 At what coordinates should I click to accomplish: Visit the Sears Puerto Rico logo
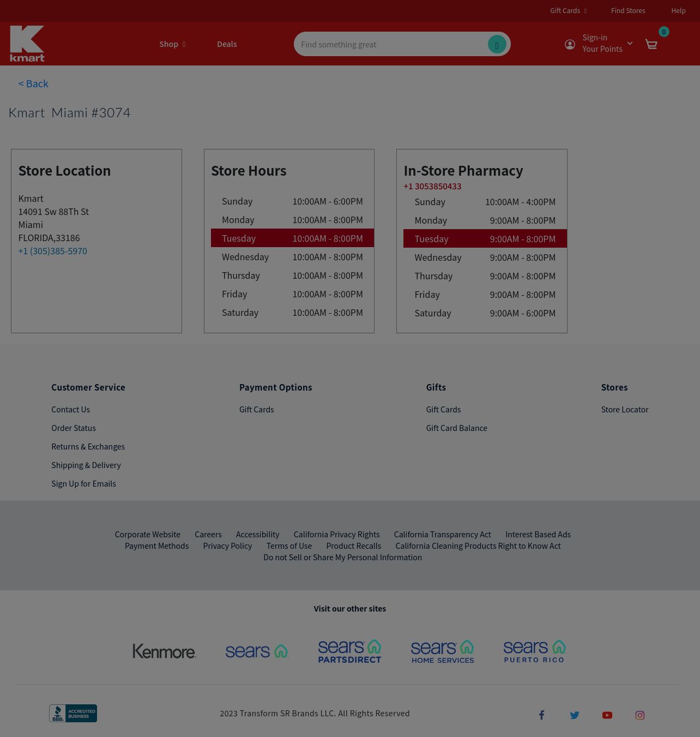tap(535, 651)
